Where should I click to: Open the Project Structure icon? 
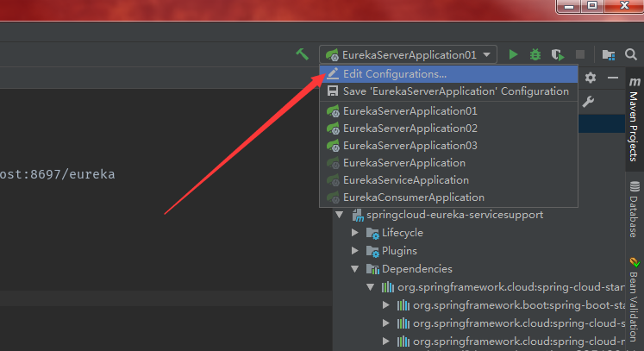pos(609,54)
